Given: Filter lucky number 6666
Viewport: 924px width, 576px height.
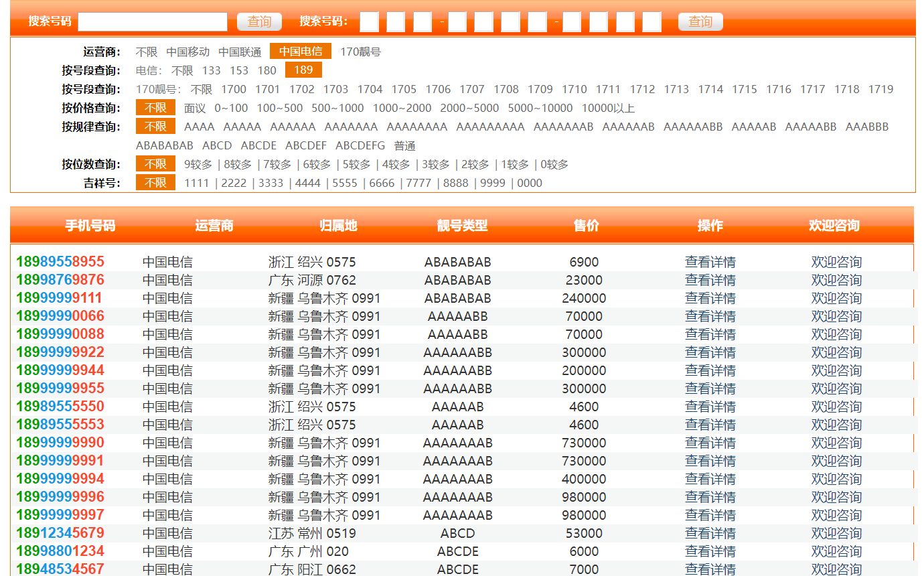Looking at the screenshot, I should coord(382,183).
